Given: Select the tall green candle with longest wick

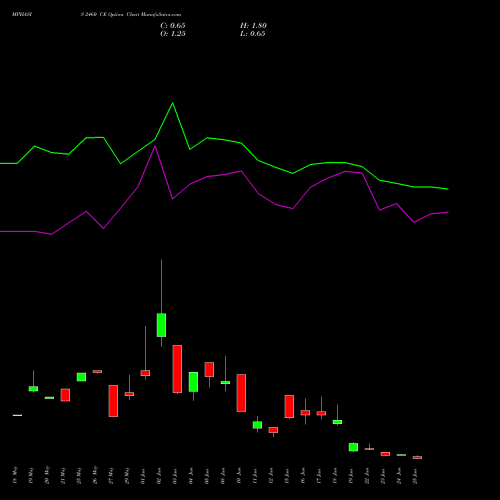Looking at the screenshot, I should tap(161, 325).
